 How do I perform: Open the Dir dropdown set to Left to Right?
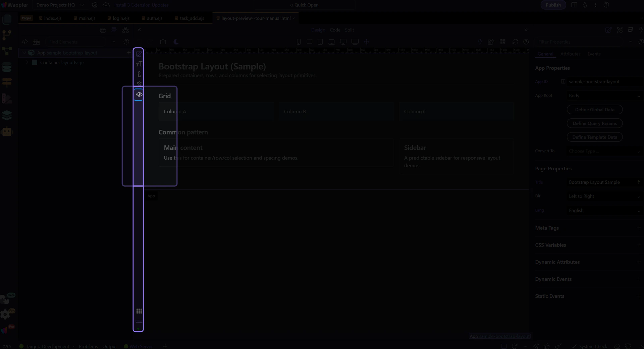[604, 196]
